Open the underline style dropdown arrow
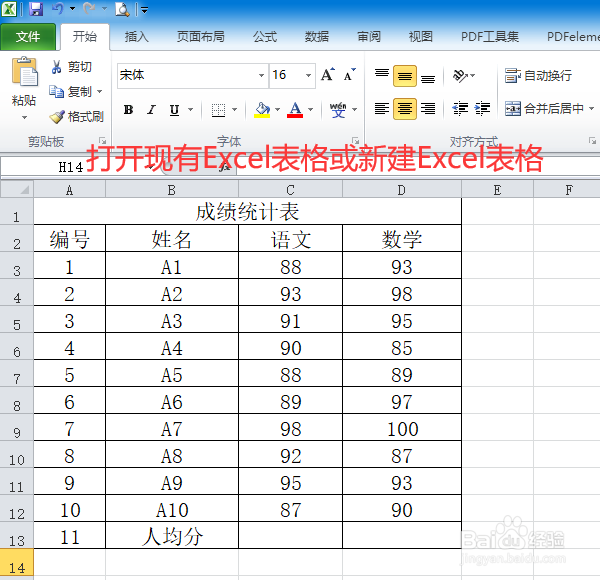Screen dimensions: 600x580 191,110
